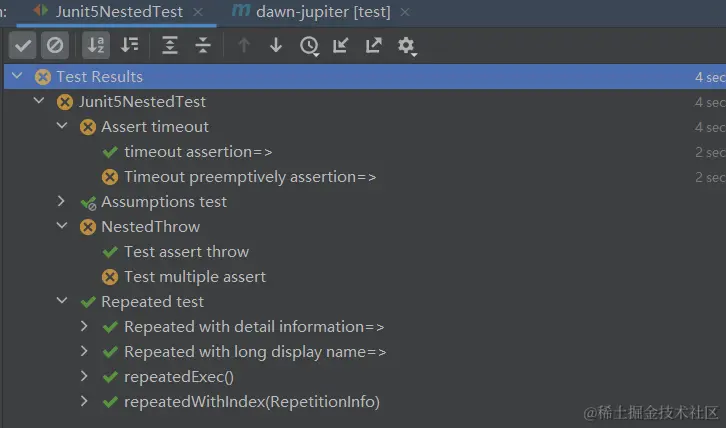
Task: Open test history with the clock icon
Action: (309, 45)
